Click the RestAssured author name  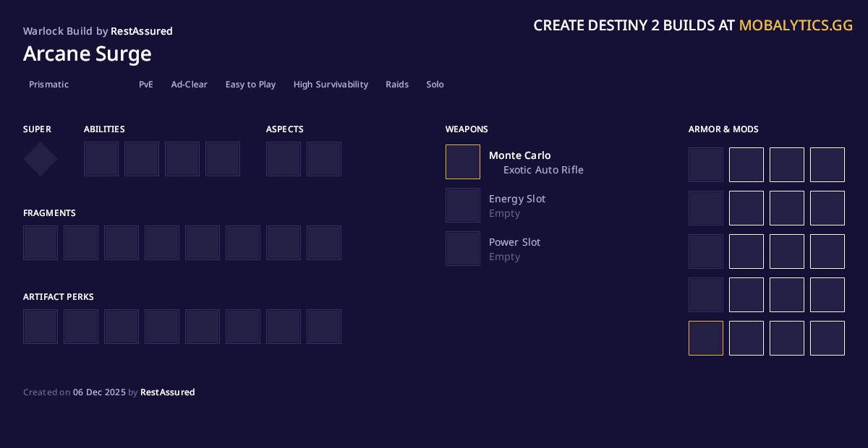pyautogui.click(x=142, y=31)
